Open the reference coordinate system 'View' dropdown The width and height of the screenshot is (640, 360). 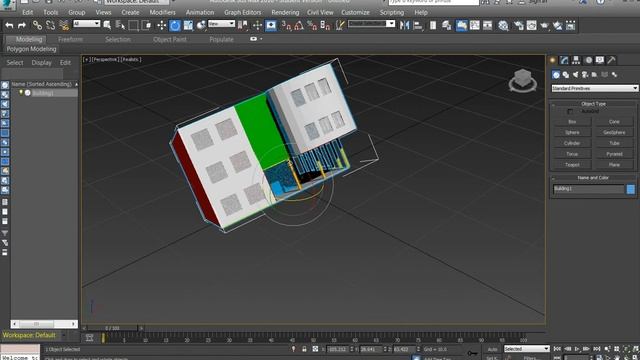coord(221,24)
